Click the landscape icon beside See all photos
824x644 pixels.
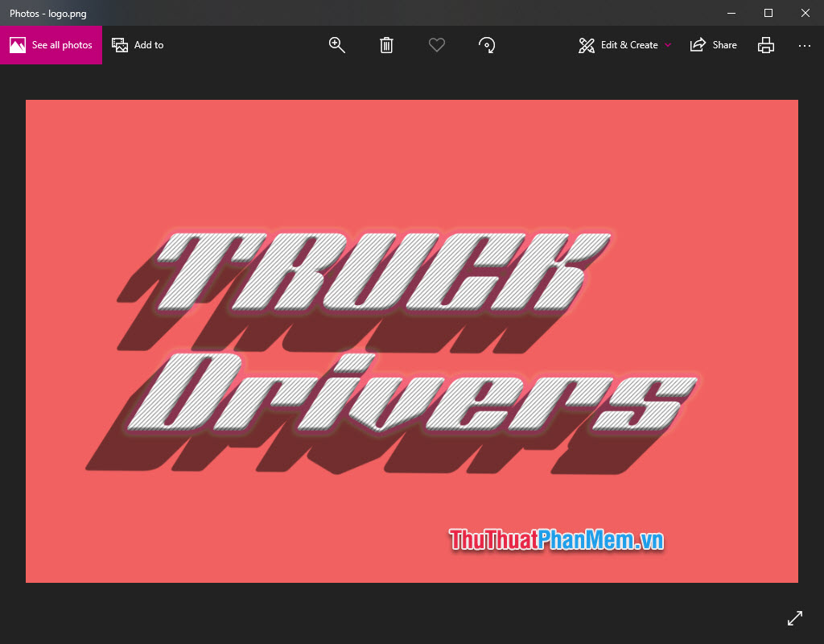(16, 45)
